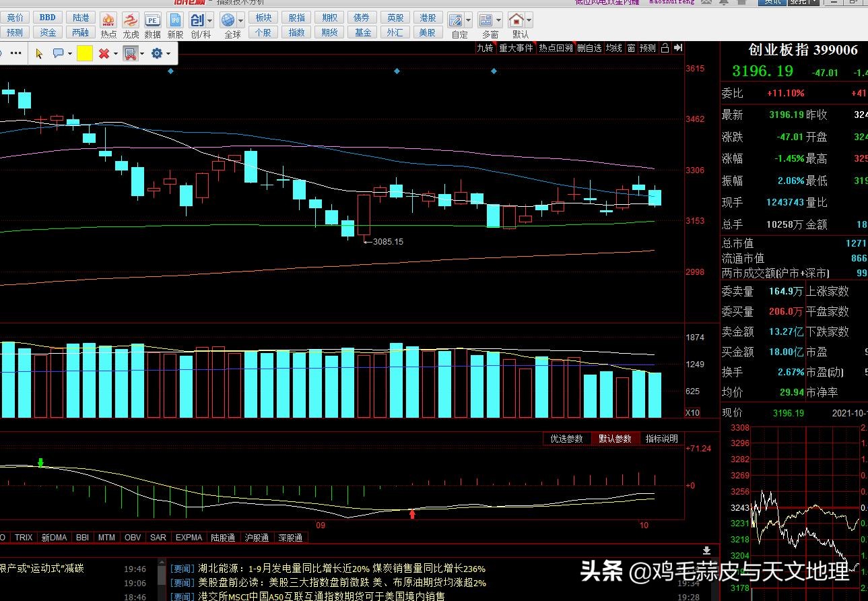Switch to the 陆股通 tab
Image resolution: width=868 pixels, height=601 pixels.
point(223,538)
